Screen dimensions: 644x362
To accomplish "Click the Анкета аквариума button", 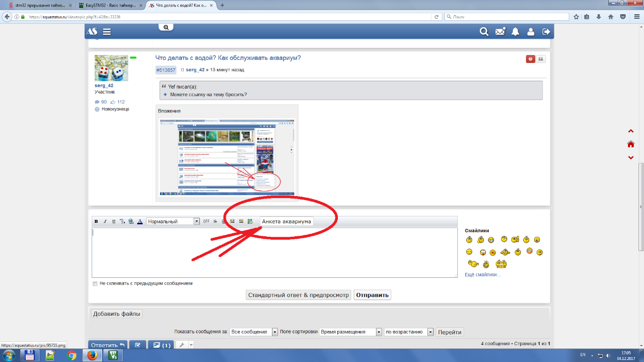I will (x=286, y=221).
